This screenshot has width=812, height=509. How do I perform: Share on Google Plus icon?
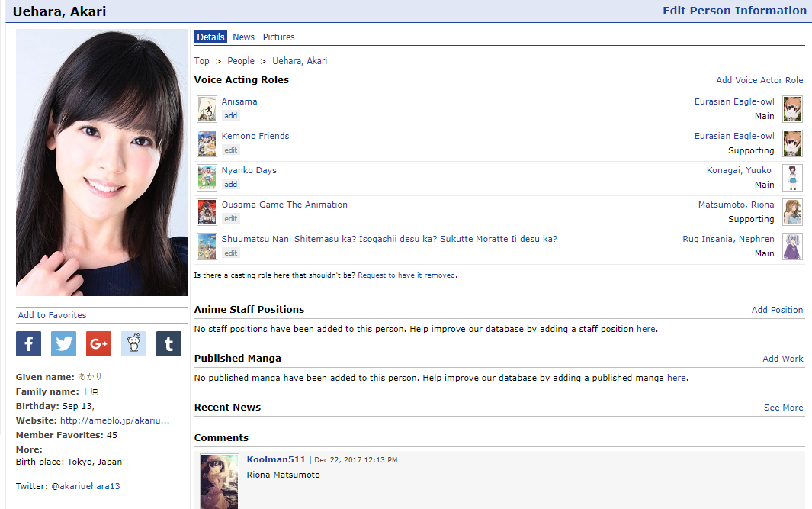[x=98, y=343]
